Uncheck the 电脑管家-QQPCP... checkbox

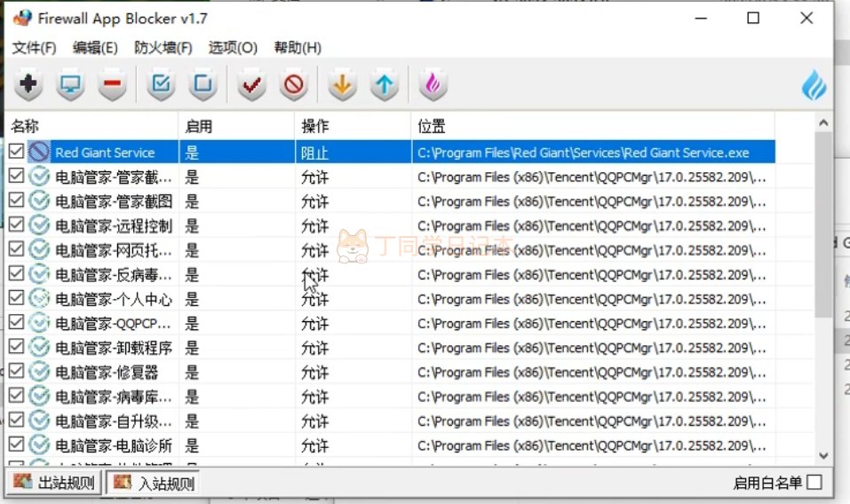click(x=16, y=321)
